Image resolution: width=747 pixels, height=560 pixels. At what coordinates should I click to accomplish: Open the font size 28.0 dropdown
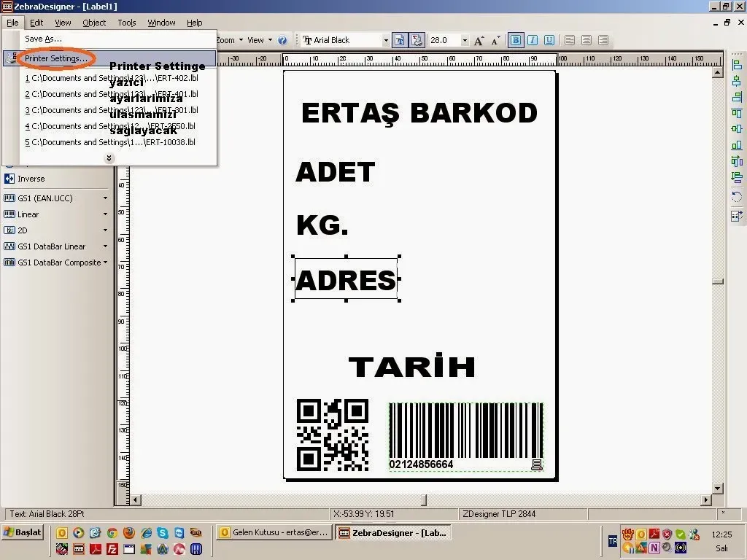465,41
